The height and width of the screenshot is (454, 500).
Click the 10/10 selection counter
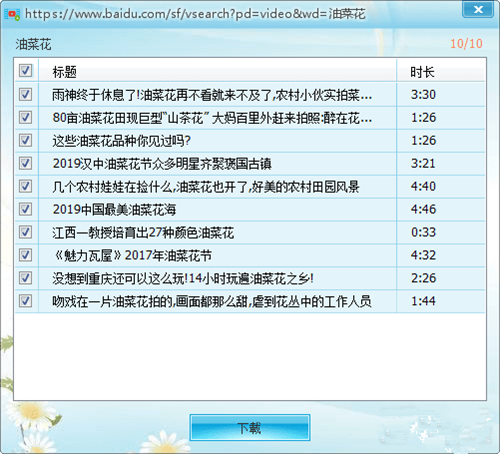click(x=466, y=44)
